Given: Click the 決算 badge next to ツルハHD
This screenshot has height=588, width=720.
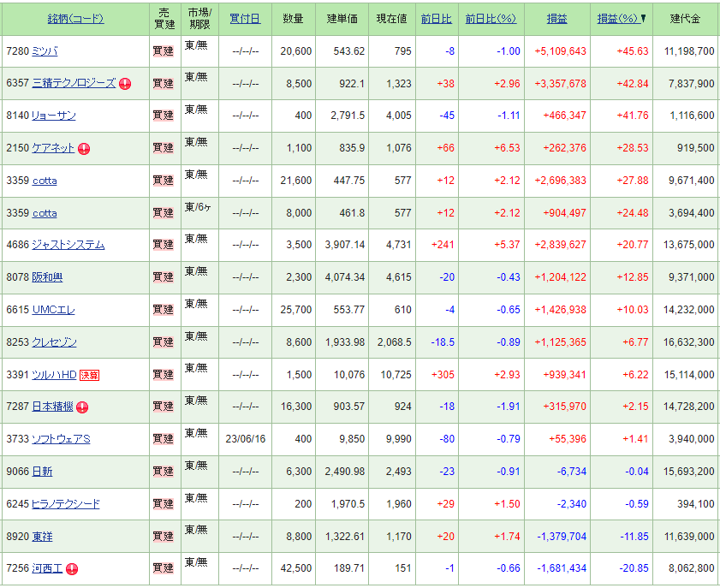Looking at the screenshot, I should pos(90,375).
